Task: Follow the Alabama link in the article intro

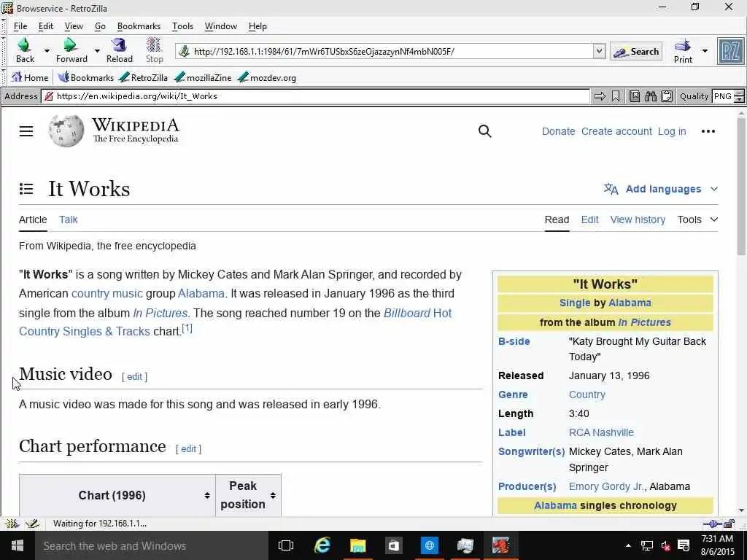Action: pyautogui.click(x=201, y=293)
